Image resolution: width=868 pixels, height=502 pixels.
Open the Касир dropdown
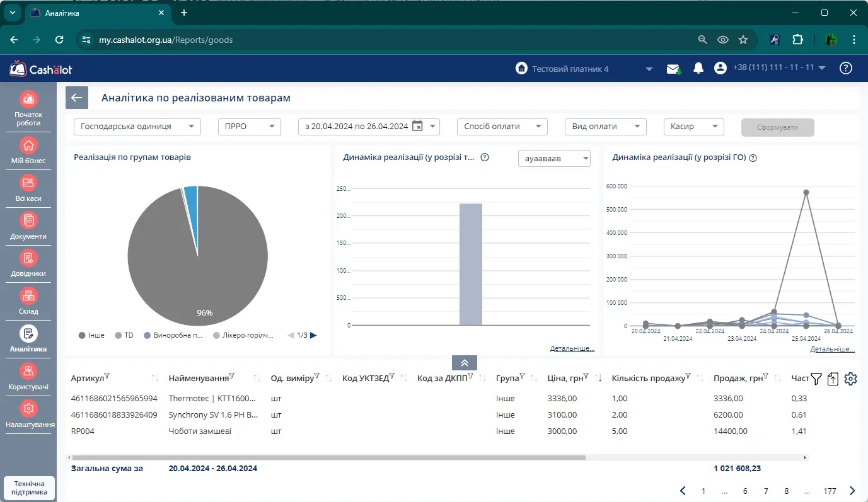tap(693, 127)
